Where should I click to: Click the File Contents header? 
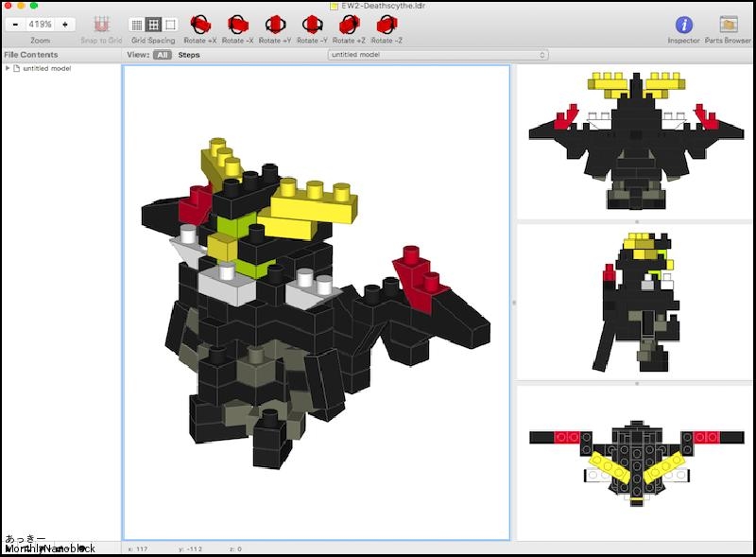click(x=31, y=55)
